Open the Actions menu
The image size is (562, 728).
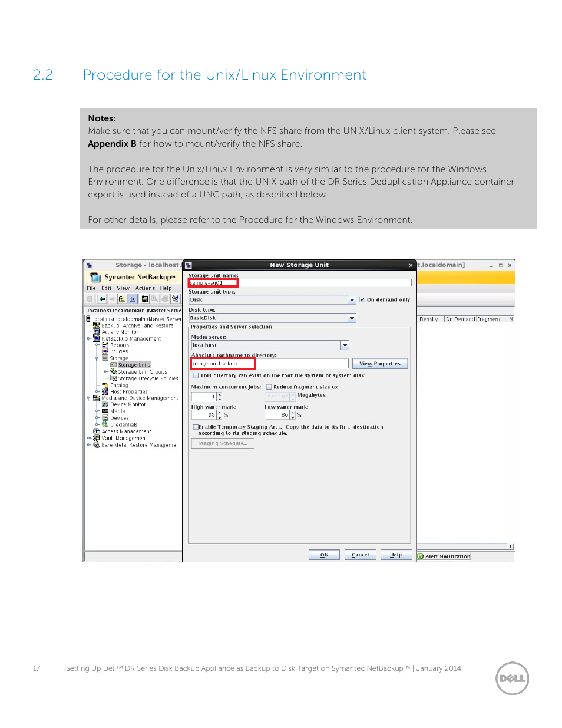(x=145, y=289)
